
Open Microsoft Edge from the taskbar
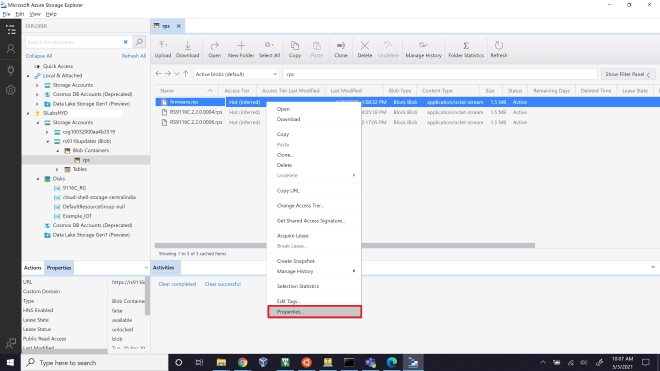coord(391,363)
